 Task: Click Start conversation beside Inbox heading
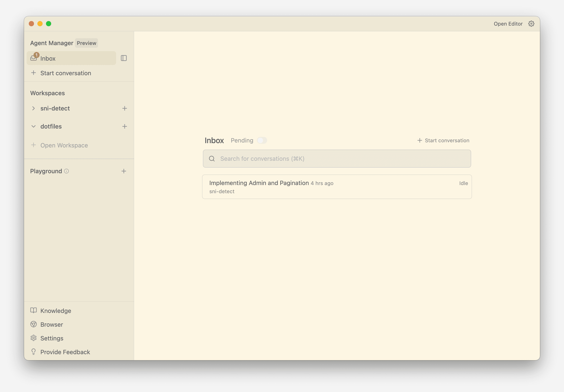pos(443,141)
